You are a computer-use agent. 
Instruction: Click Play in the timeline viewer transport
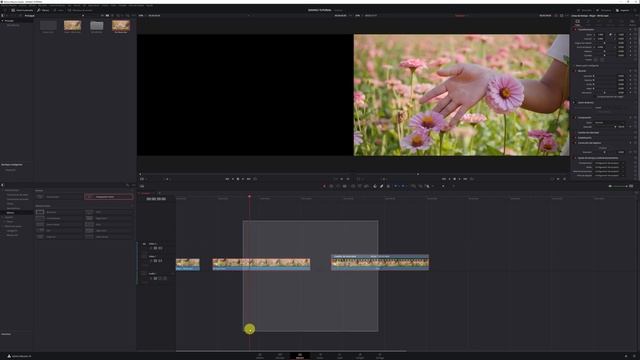pos(460,179)
